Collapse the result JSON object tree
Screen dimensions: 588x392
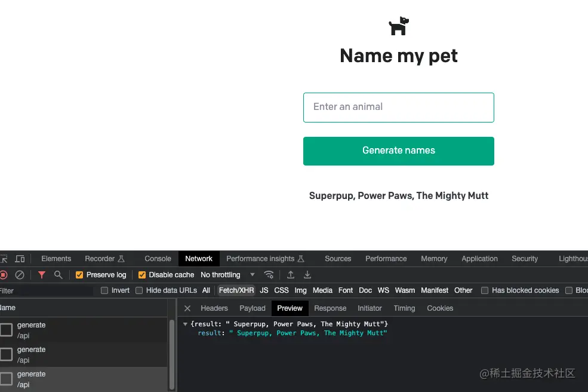pyautogui.click(x=185, y=324)
